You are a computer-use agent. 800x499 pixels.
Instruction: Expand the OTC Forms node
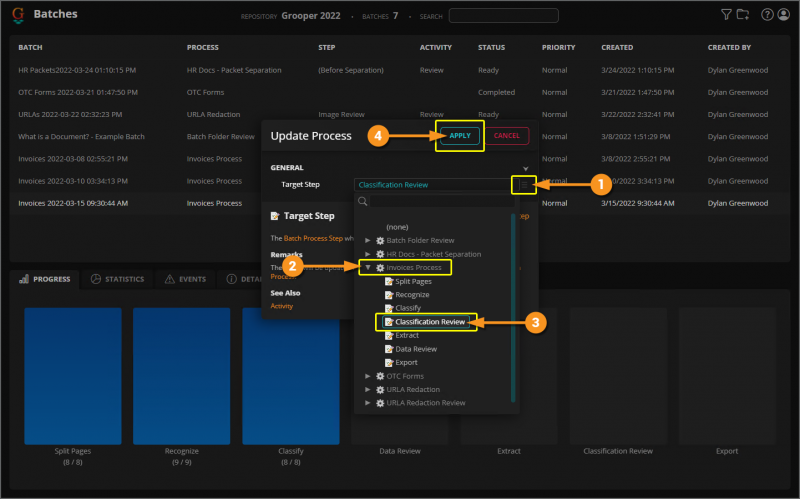[368, 376]
